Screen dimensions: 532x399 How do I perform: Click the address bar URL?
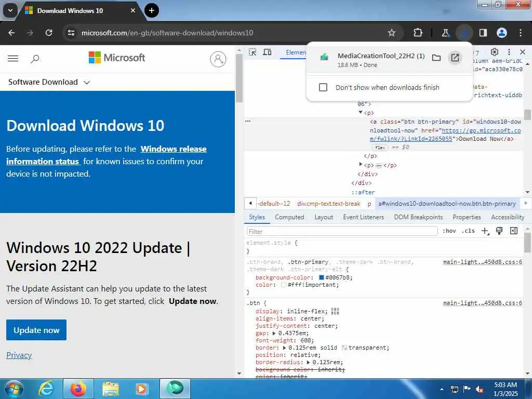tap(167, 33)
